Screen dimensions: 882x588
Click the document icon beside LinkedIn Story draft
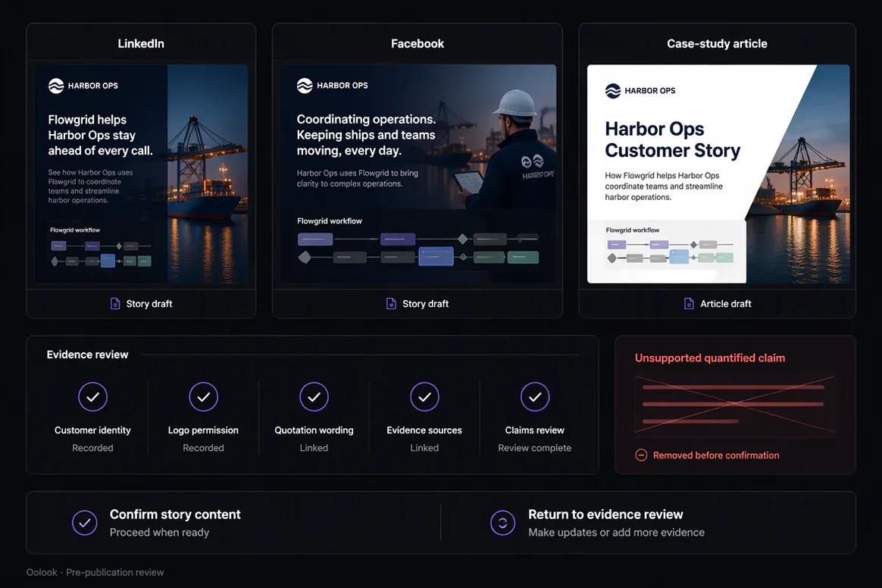115,304
